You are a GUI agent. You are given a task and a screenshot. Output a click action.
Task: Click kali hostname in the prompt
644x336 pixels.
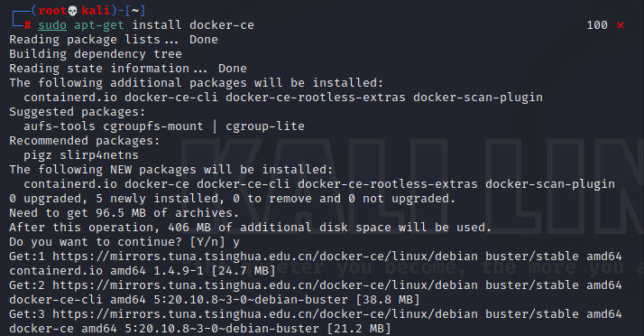[96, 10]
